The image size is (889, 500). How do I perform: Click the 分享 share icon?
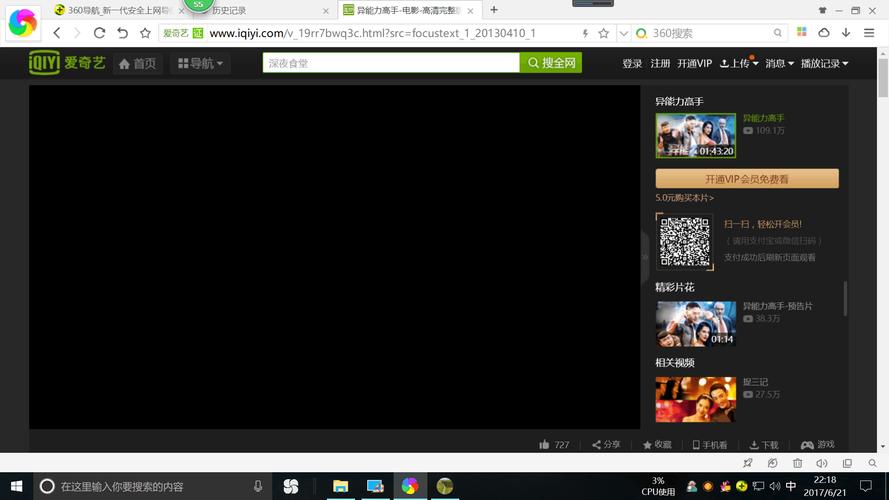tap(597, 445)
